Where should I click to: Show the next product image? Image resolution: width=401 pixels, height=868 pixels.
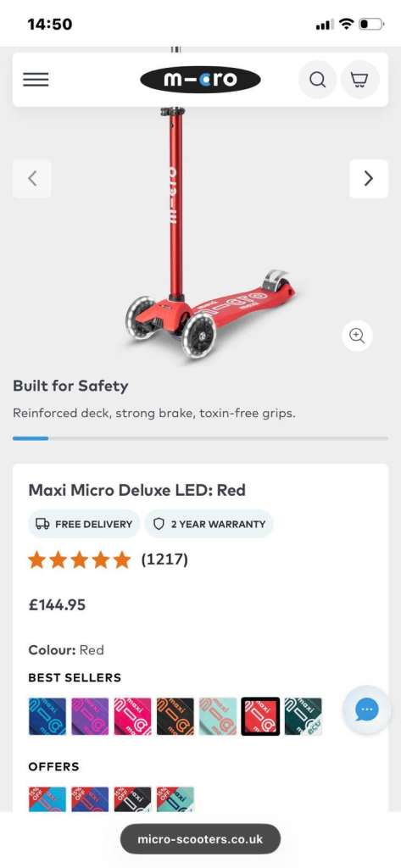(368, 178)
